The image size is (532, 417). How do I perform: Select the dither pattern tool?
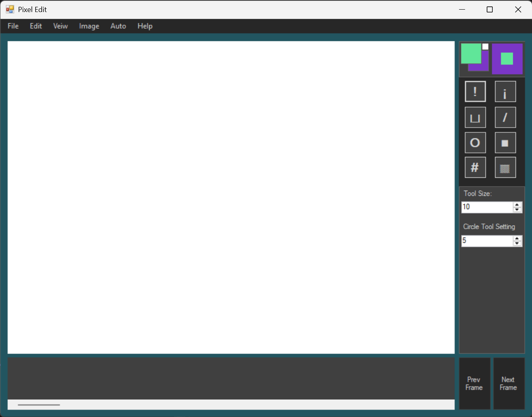pos(505,167)
